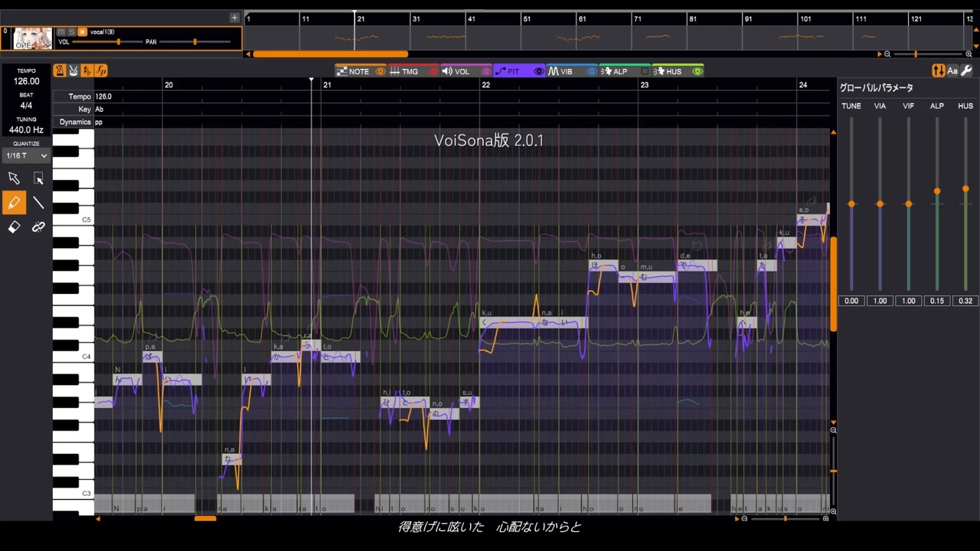Add a new track with plus button
Viewport: 980px width, 551px height.
234,18
